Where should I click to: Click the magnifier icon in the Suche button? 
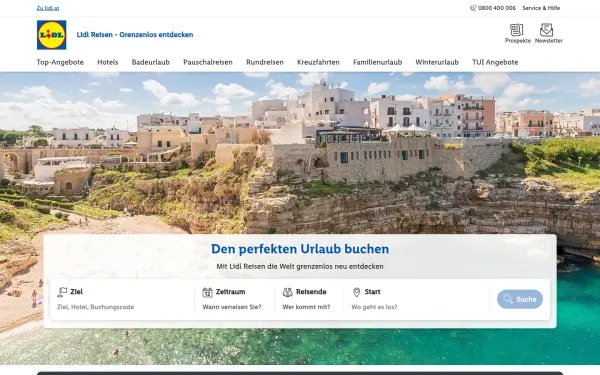click(508, 299)
